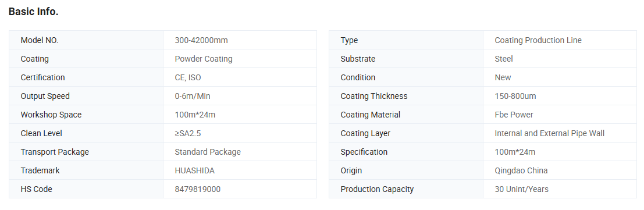Click the 'Production Capacity' label

377,189
